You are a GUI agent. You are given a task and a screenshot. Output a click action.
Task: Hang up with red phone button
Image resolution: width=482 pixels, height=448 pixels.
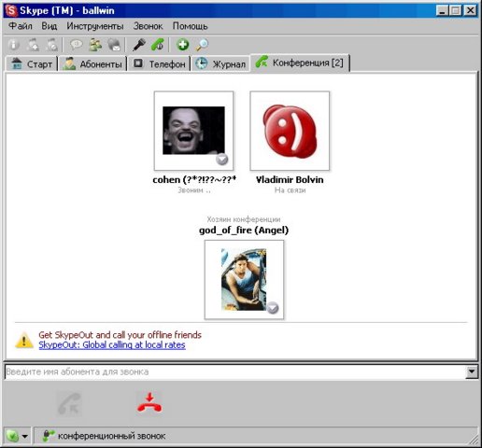[x=149, y=403]
